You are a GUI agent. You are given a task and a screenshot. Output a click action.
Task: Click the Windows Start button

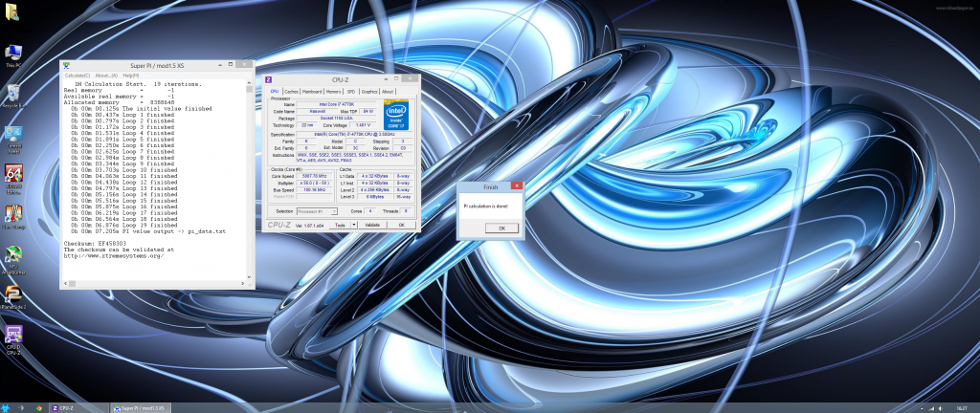6,407
